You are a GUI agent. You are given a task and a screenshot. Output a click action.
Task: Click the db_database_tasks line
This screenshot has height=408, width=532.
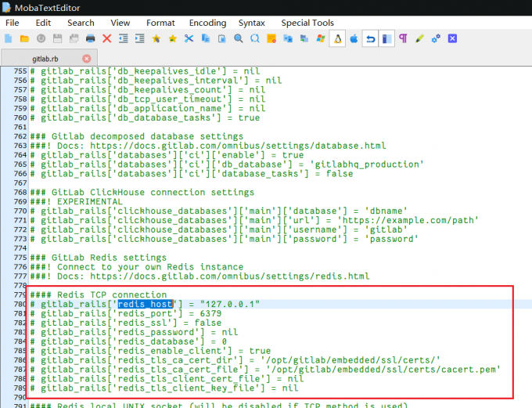pos(145,118)
